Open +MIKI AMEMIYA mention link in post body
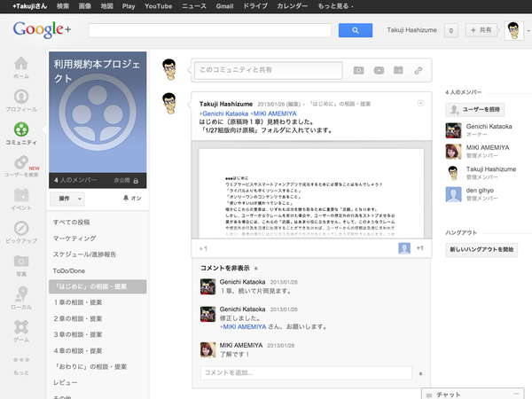Viewport: 532px width, 399px height. [273, 113]
